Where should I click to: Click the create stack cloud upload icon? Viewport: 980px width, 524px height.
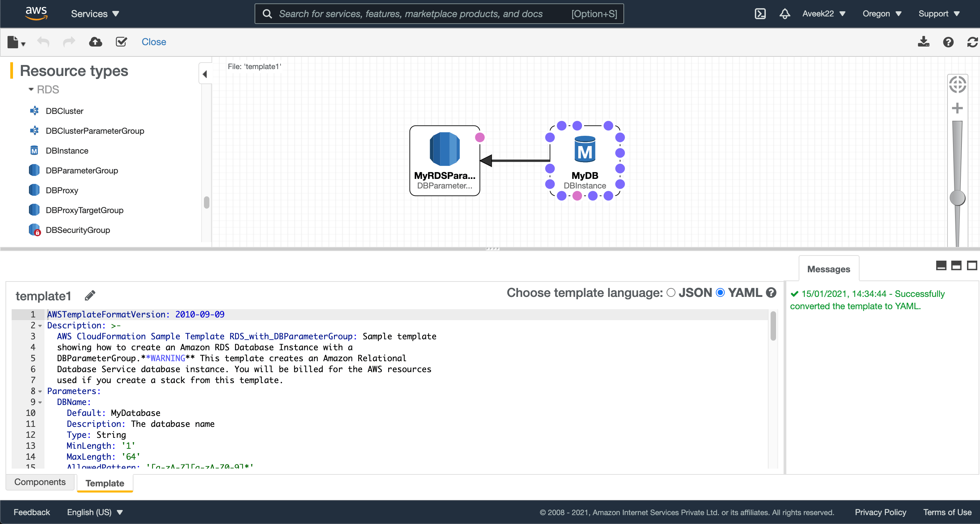coord(95,42)
